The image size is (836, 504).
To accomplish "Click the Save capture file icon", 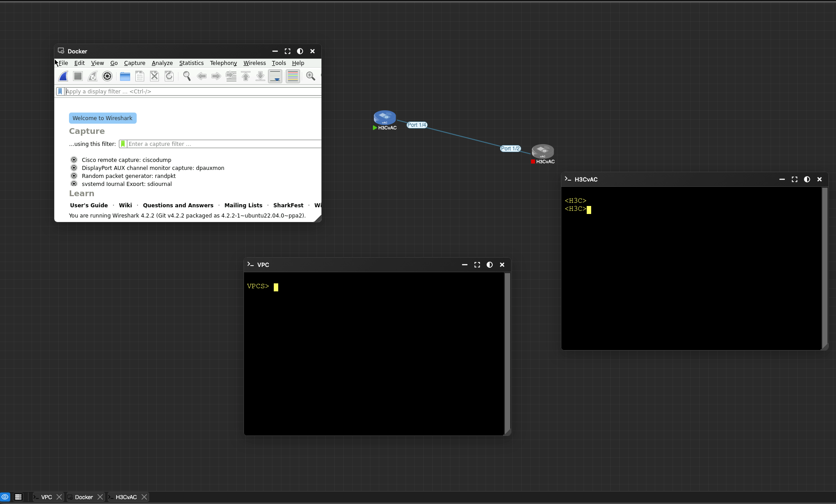I will click(x=140, y=76).
